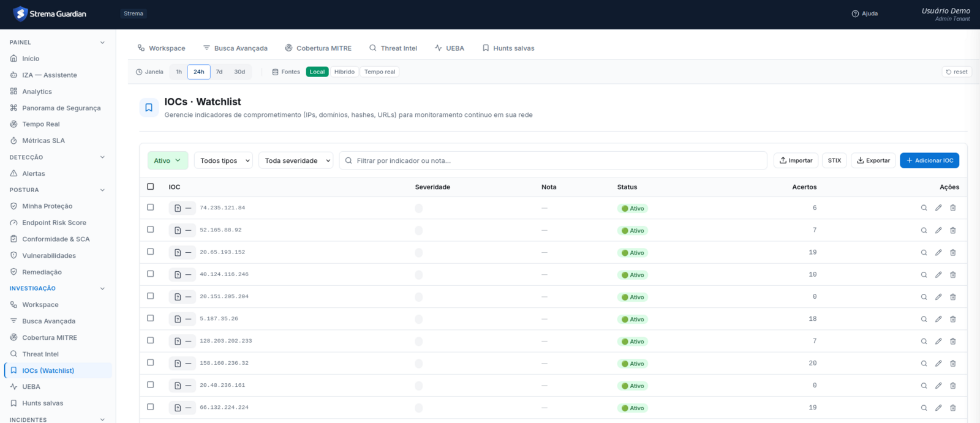Click the STIX button
Image resolution: width=980 pixels, height=423 pixels.
(834, 160)
